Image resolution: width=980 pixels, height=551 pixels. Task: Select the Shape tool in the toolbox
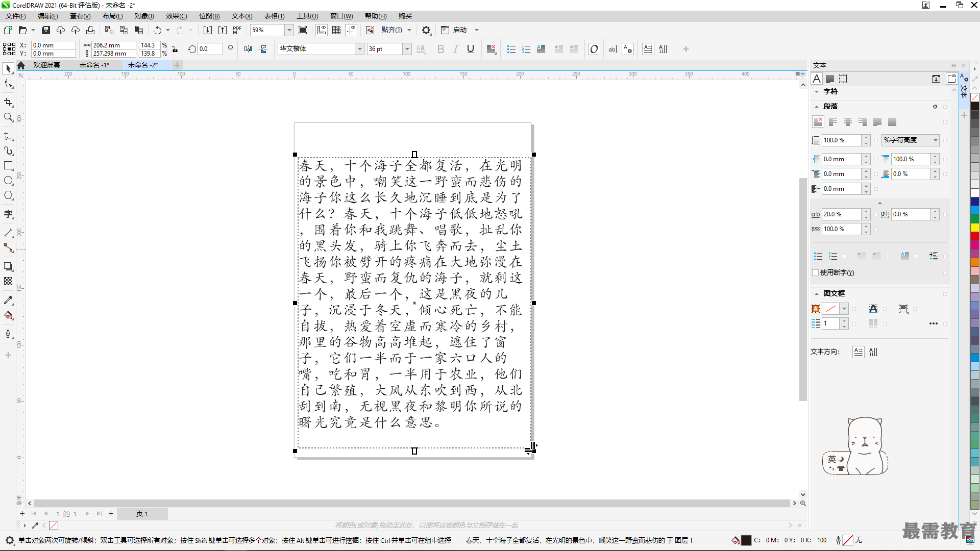tap(8, 84)
